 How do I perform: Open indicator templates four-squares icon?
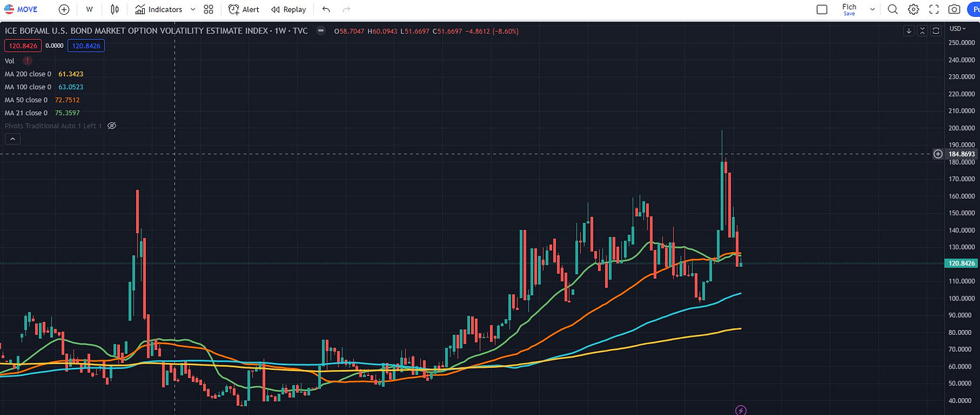(209, 9)
